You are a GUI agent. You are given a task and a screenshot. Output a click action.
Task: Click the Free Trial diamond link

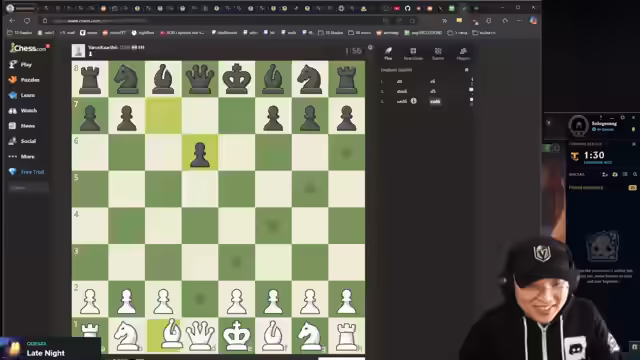coord(27,172)
